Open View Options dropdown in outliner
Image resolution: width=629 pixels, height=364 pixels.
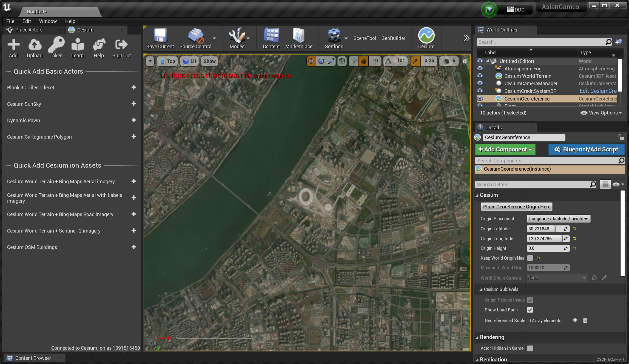601,113
